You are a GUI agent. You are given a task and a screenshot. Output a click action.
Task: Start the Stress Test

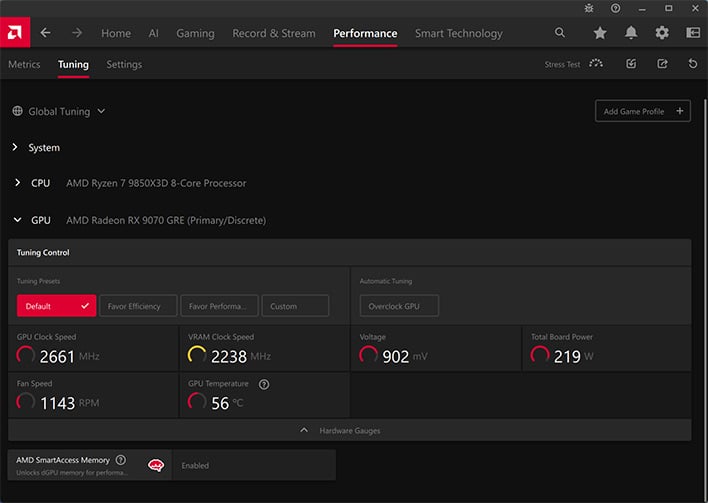(x=573, y=64)
